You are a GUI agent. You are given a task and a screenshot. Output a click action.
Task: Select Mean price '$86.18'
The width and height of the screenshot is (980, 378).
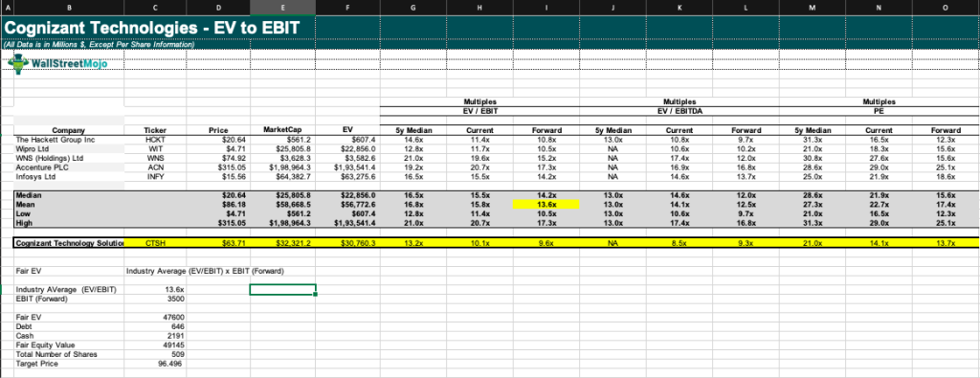218,204
